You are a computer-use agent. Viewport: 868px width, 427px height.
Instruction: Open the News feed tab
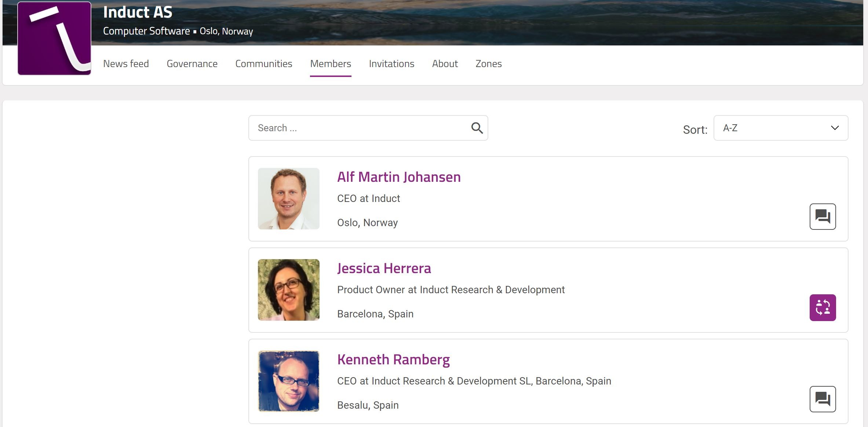click(126, 64)
